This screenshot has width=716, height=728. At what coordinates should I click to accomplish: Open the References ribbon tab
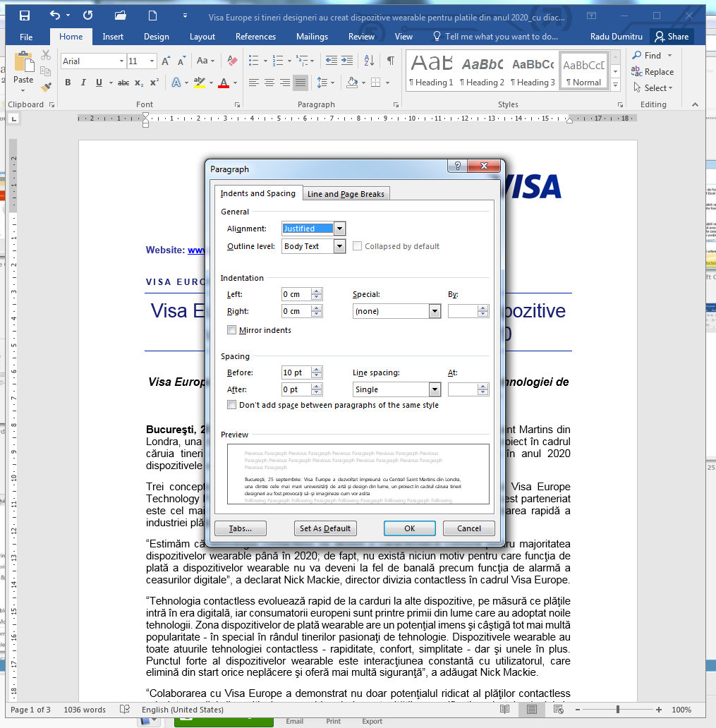click(x=255, y=37)
